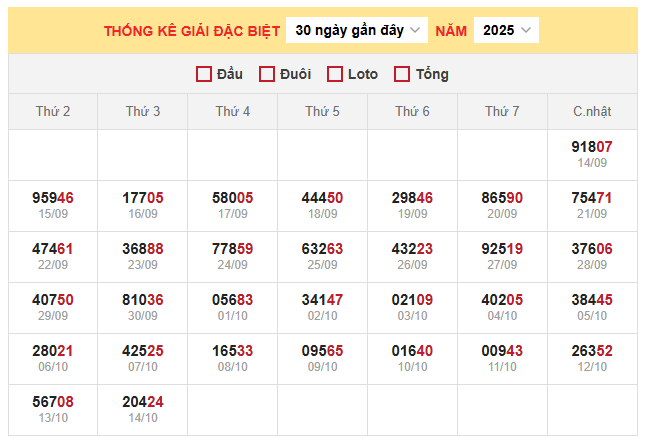Enable the Đầu checkbox
Viewport: 647px width, 441px height.
(204, 74)
